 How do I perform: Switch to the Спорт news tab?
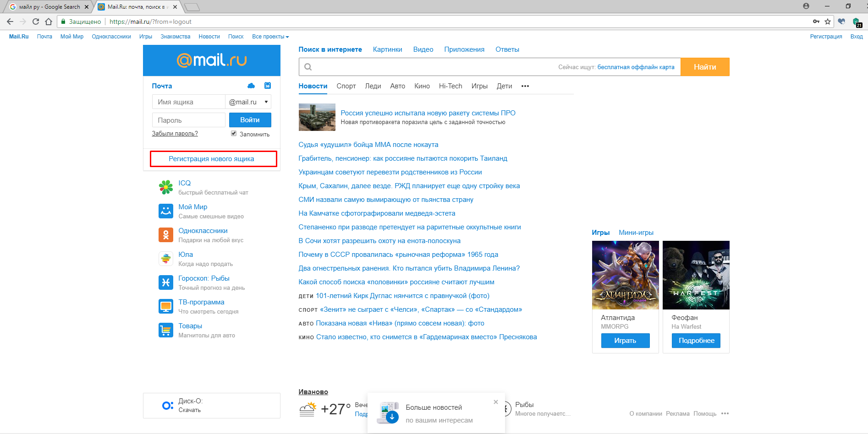click(346, 86)
